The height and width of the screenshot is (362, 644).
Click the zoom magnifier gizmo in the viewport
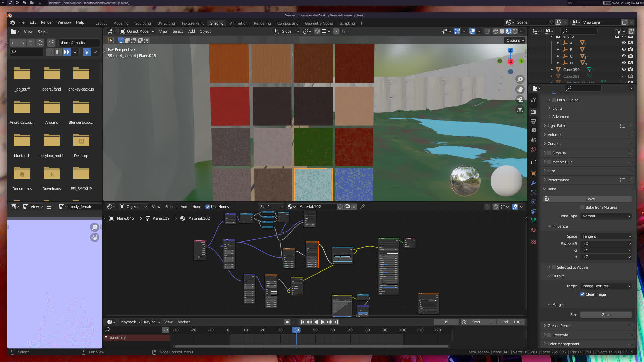pos(520,79)
